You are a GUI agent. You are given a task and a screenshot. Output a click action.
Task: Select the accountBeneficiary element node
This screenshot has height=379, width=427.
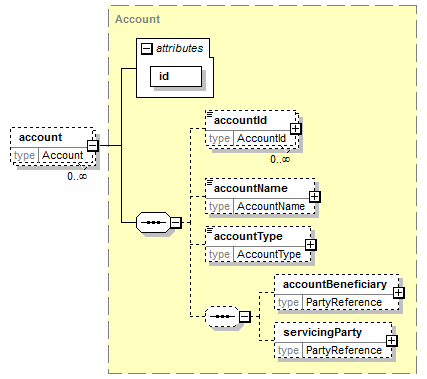(x=336, y=292)
